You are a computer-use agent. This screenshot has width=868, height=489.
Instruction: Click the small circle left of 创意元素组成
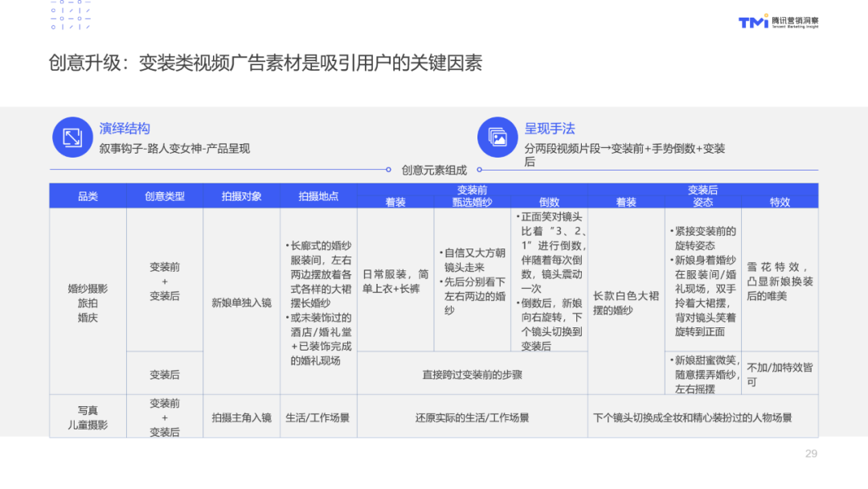388,170
